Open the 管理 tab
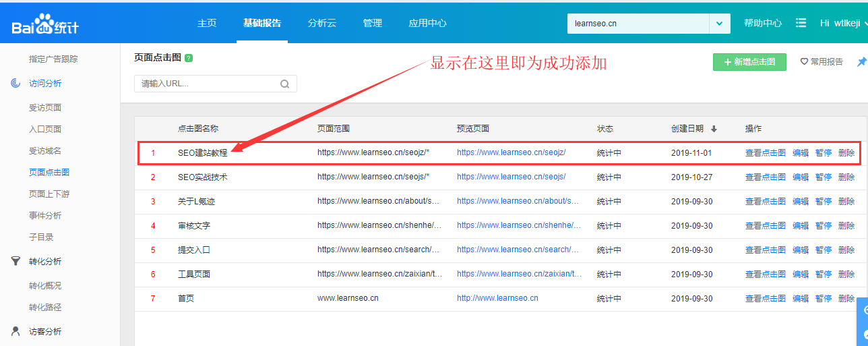Screen dimensions: 868x346 point(372,23)
